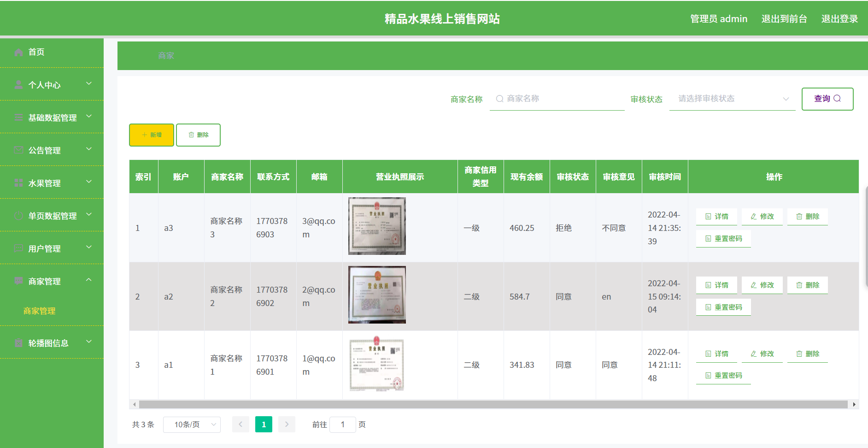Click scrollbar right arrow under table
This screenshot has height=448, width=868.
[x=854, y=405]
